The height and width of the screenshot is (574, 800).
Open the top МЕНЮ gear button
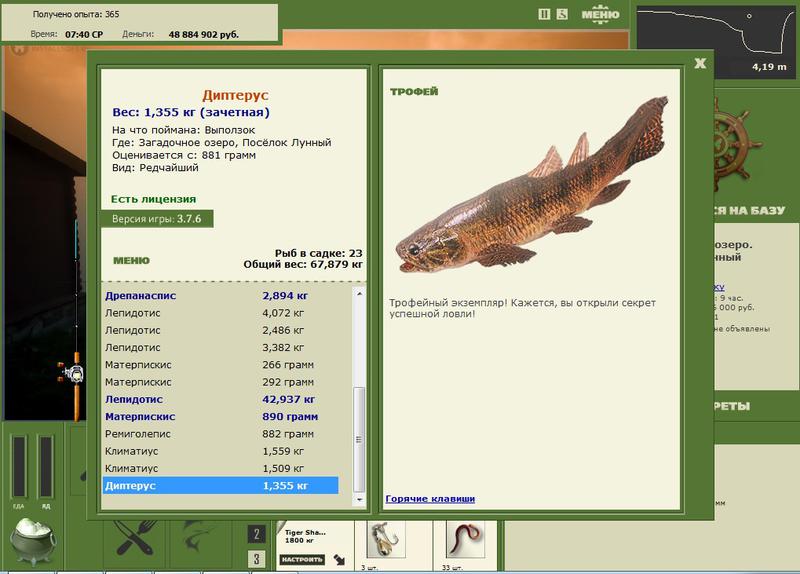click(600, 15)
